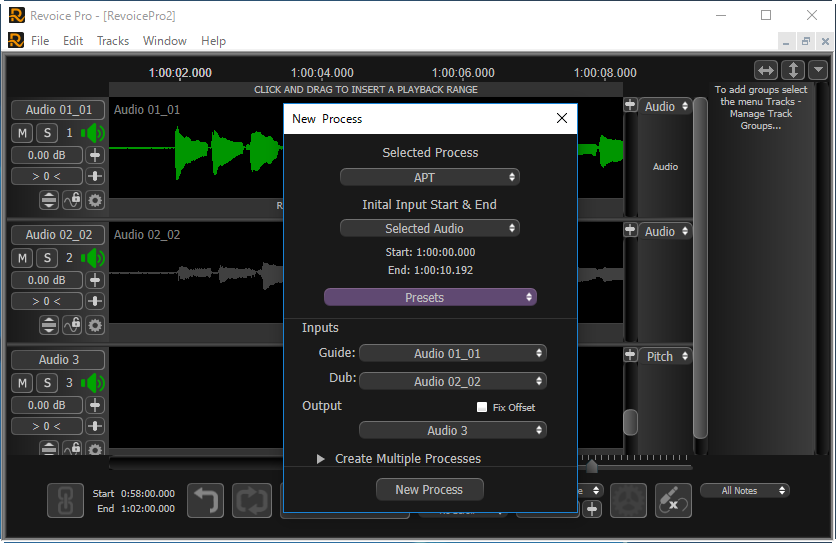This screenshot has width=836, height=543.
Task: Click the Audio 01_01 track name button
Action: point(58,109)
